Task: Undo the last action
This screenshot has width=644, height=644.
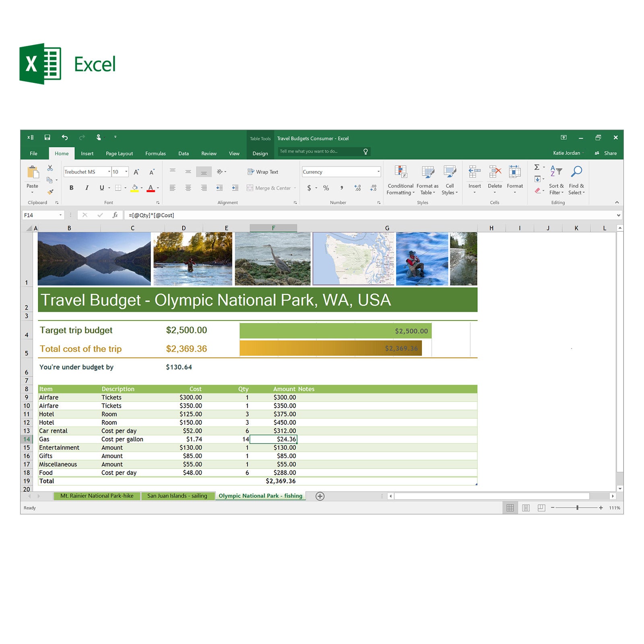Action: pos(64,137)
